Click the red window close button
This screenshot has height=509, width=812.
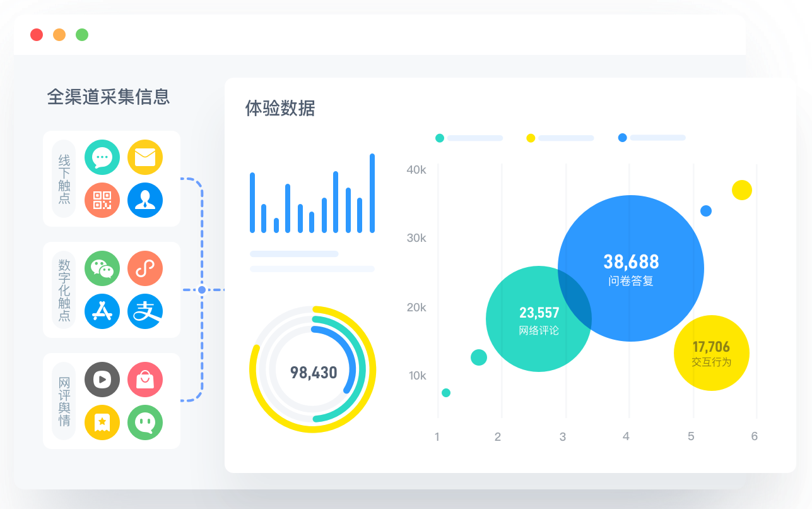[x=37, y=35]
